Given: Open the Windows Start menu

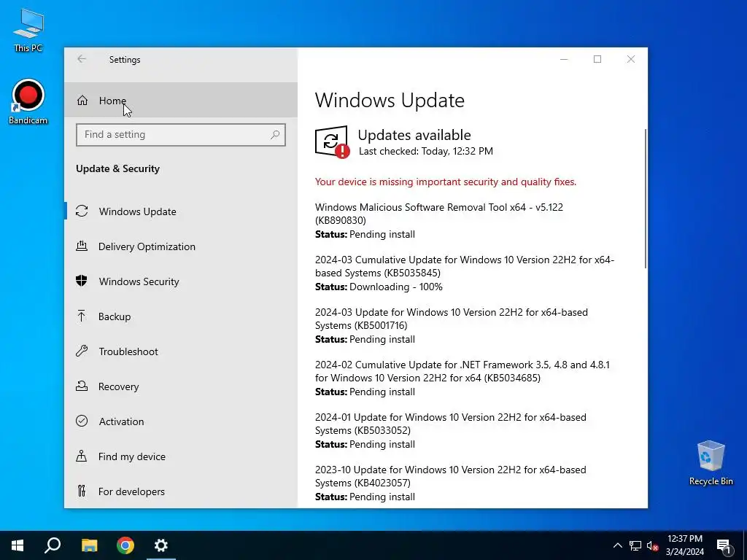Looking at the screenshot, I should coord(18,545).
